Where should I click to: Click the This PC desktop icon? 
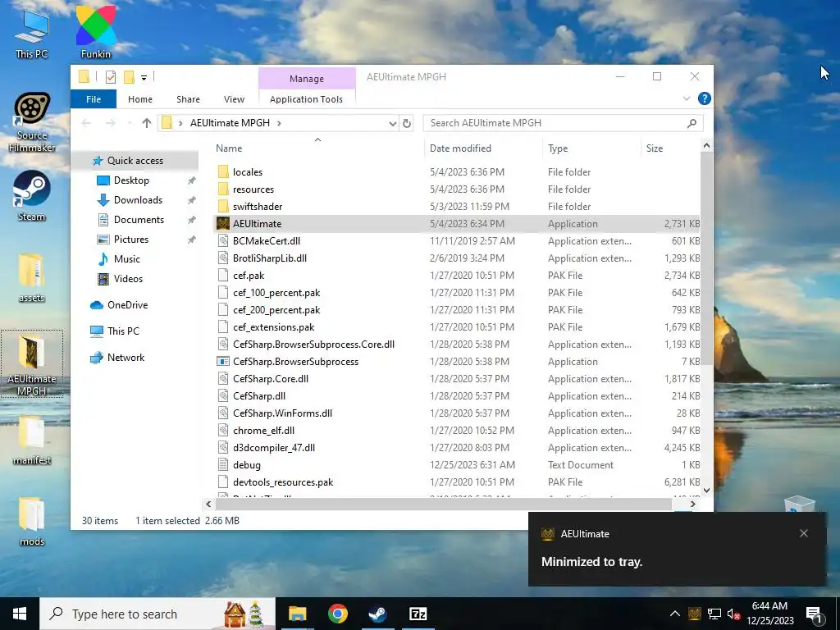[32, 33]
